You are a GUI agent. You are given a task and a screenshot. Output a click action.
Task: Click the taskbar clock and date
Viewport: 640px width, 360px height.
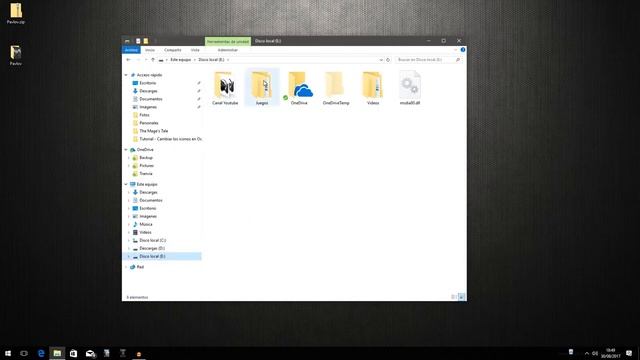point(611,353)
